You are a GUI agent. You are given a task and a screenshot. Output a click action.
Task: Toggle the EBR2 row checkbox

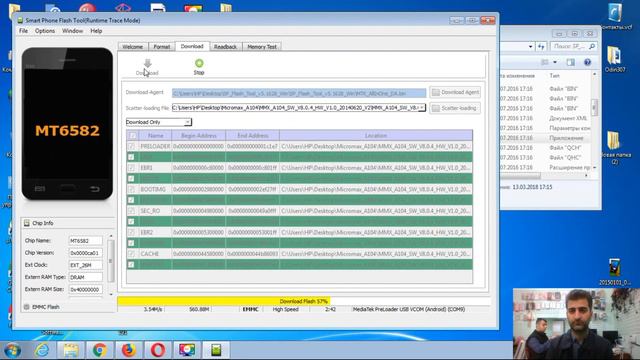pos(131,232)
